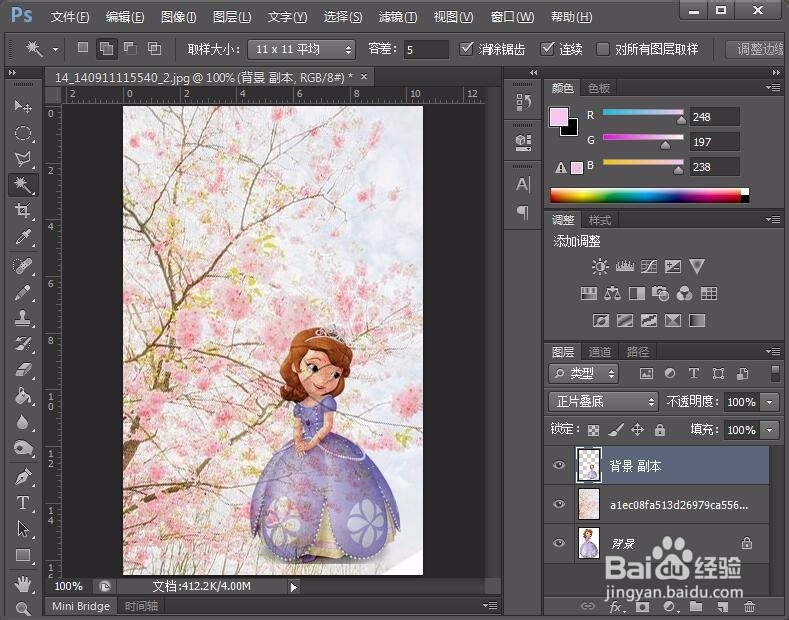Select the Elliptical Marquee tool
789x620 pixels.
23,133
